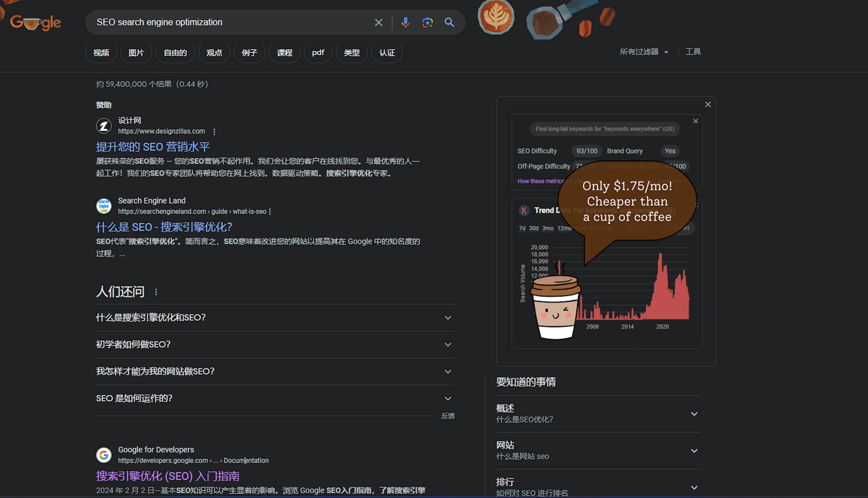This screenshot has height=498, width=868.
Task: Select the 30d trend range
Action: click(x=533, y=229)
